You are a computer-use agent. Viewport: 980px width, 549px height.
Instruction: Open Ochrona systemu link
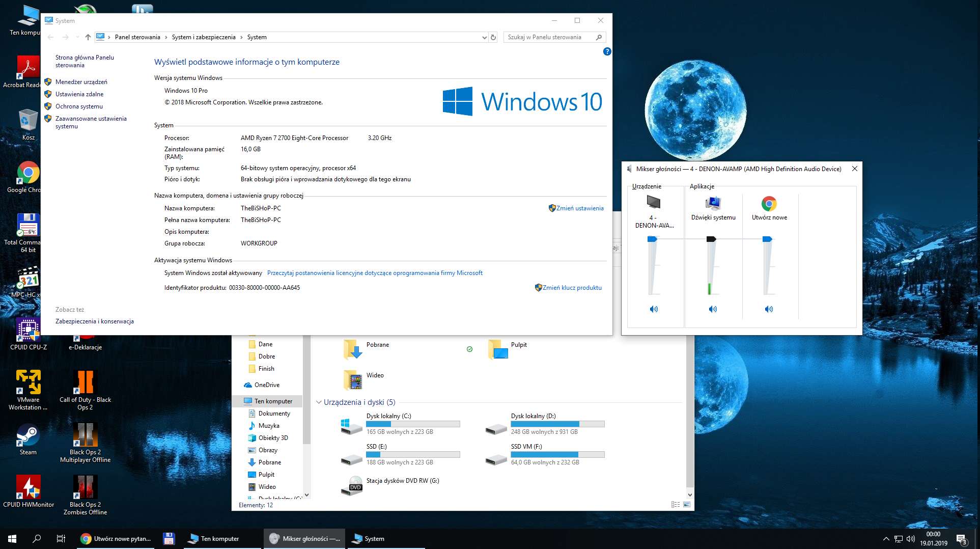[x=79, y=106]
